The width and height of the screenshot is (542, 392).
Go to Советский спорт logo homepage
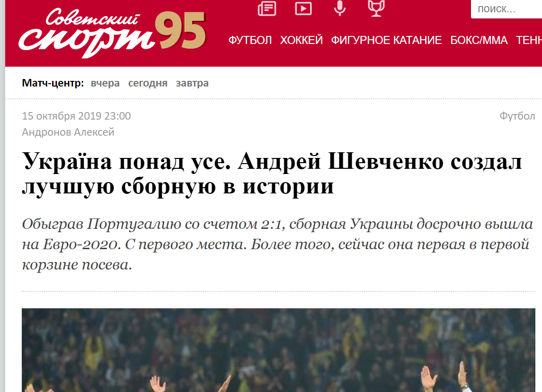click(112, 33)
